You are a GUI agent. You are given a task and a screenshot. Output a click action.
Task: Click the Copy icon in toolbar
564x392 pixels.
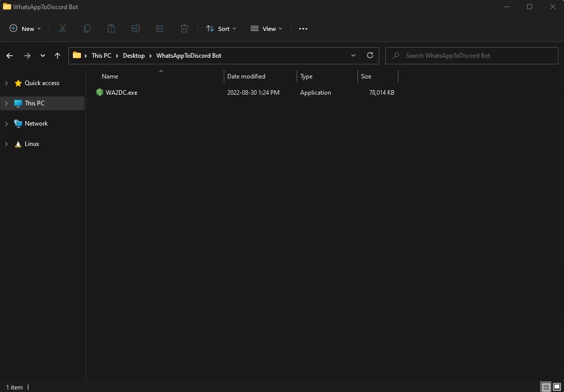tap(87, 29)
